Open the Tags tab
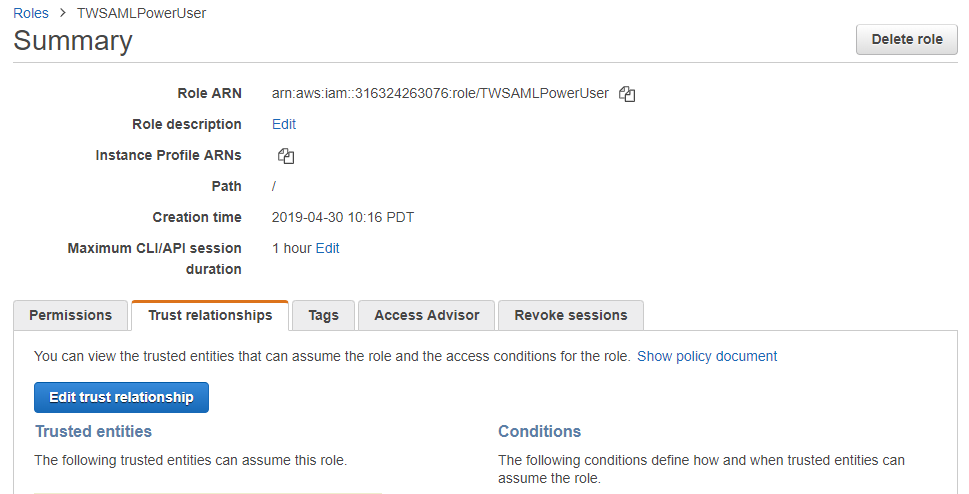This screenshot has height=494, width=969. 323,315
